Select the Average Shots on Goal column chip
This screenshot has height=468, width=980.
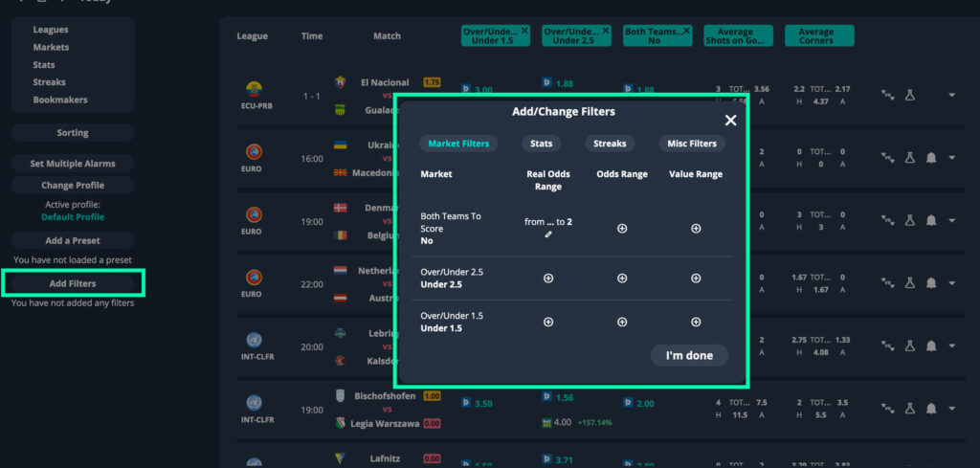pyautogui.click(x=738, y=35)
